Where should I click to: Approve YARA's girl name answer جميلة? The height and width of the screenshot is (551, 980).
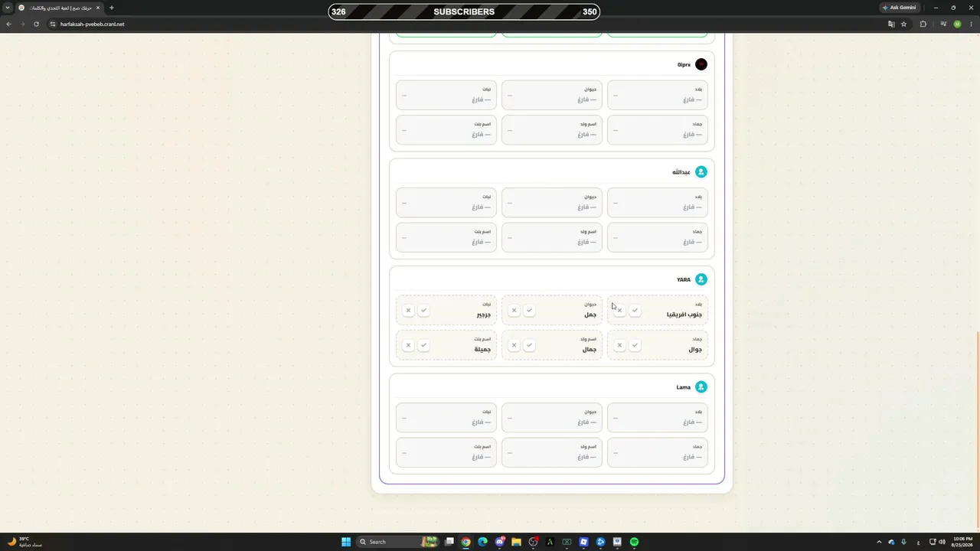423,345
